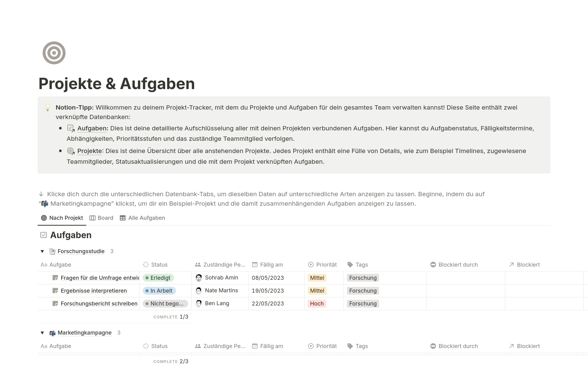Click the target page icon above the title
The height and width of the screenshot is (367, 588).
click(54, 53)
